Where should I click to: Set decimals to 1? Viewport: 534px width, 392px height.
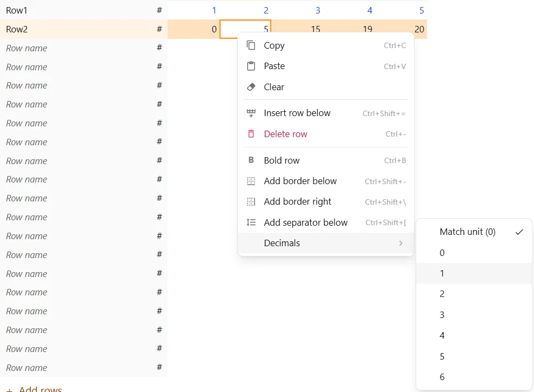coord(473,273)
